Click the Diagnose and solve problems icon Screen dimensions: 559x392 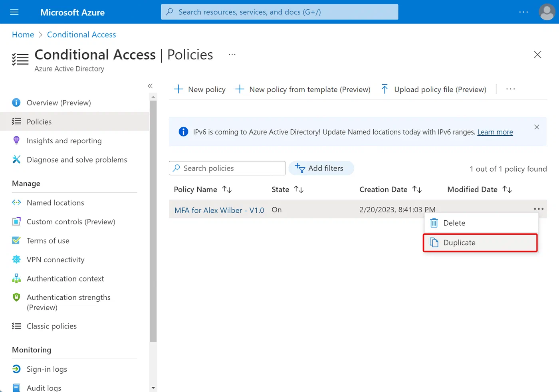16,160
